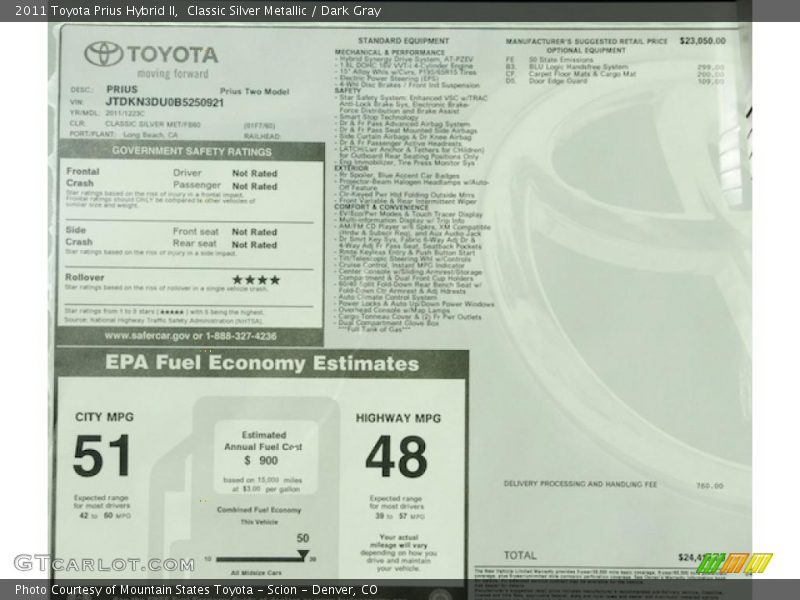800x600 pixels.
Task: Select the price $23,050.00
Action: tap(703, 41)
